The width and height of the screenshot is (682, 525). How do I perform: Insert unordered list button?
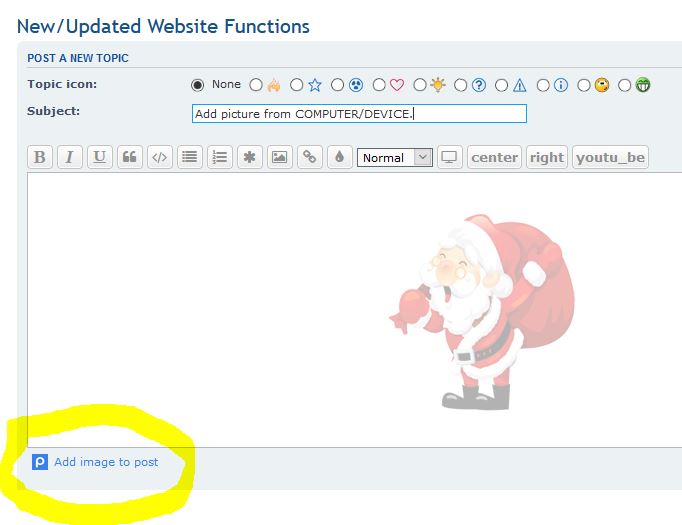(190, 157)
